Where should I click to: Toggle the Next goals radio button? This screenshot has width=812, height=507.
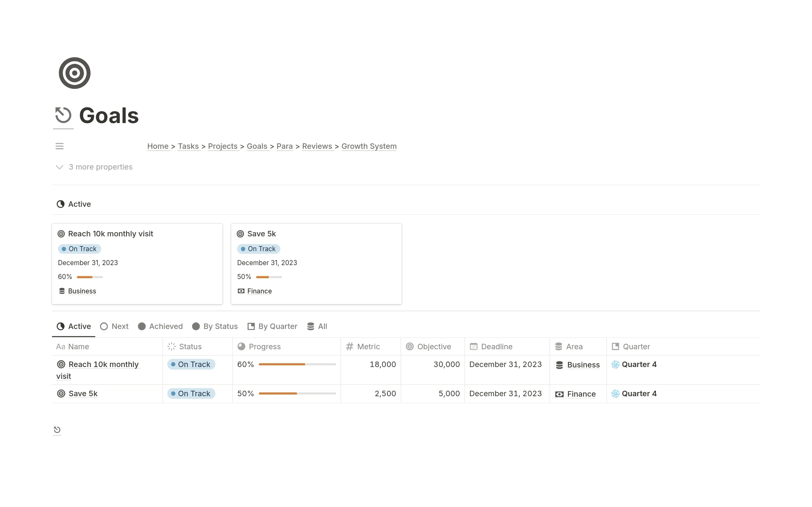point(115,326)
